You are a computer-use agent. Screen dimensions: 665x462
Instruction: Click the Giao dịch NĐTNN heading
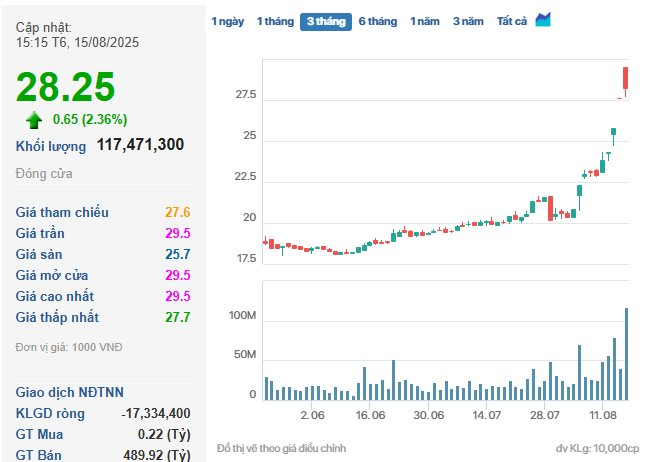click(x=70, y=392)
